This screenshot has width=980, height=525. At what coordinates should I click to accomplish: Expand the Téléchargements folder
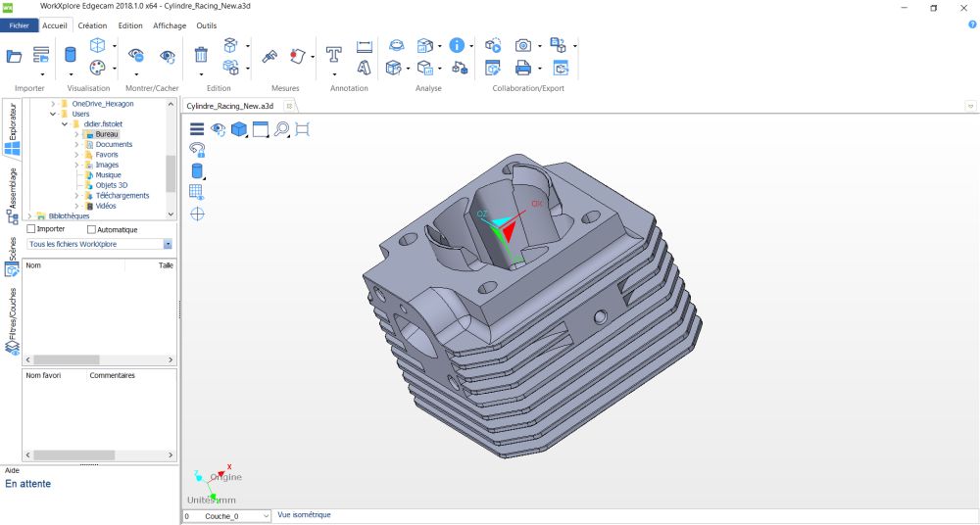tap(76, 196)
